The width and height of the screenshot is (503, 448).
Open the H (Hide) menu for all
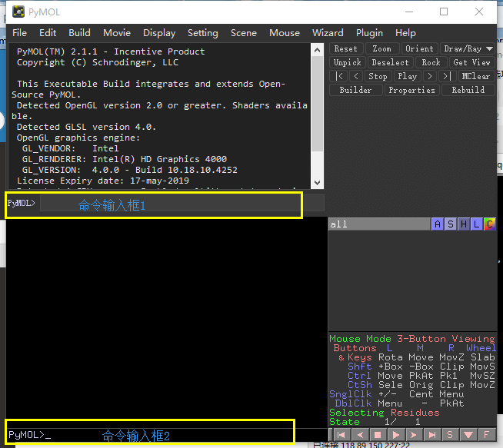pyautogui.click(x=464, y=224)
